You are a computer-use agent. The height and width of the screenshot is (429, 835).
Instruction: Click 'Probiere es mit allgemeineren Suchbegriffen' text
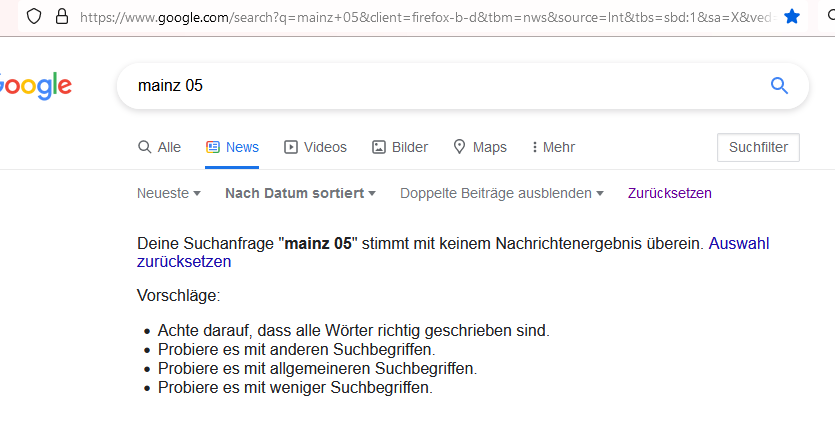[317, 368]
